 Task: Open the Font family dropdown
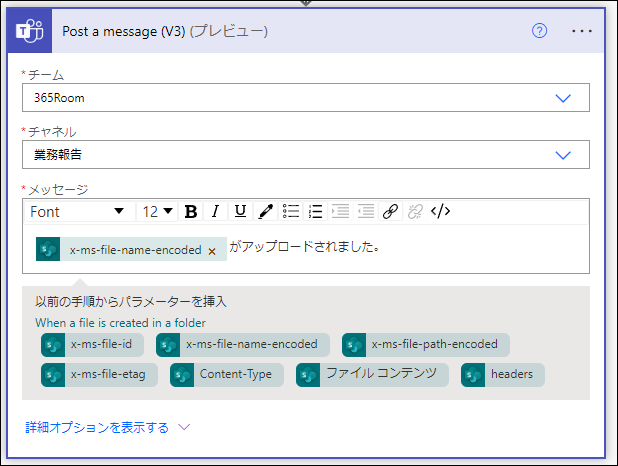pyautogui.click(x=79, y=211)
